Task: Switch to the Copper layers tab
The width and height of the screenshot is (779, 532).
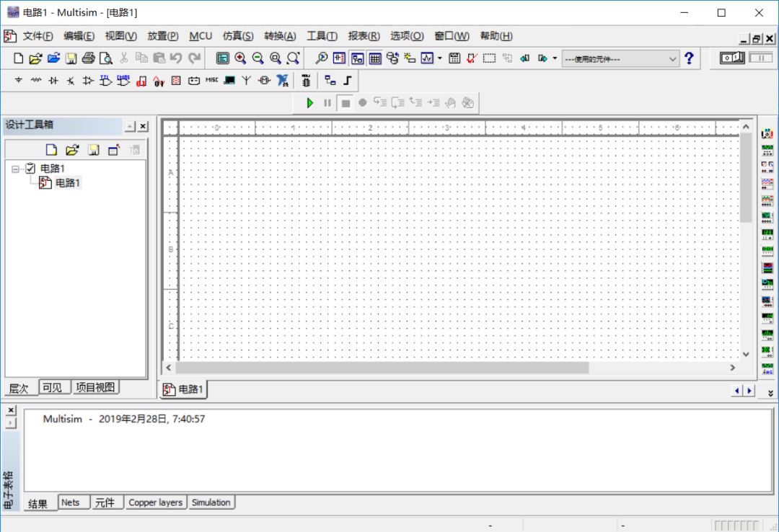Action: (156, 502)
